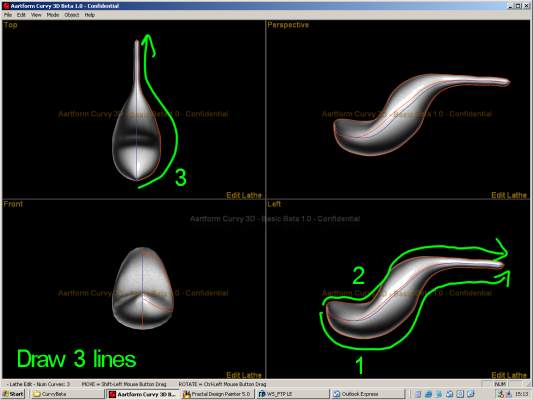This screenshot has height=400, width=533.
Task: Open the Windows Start menu
Action: pyautogui.click(x=13, y=394)
